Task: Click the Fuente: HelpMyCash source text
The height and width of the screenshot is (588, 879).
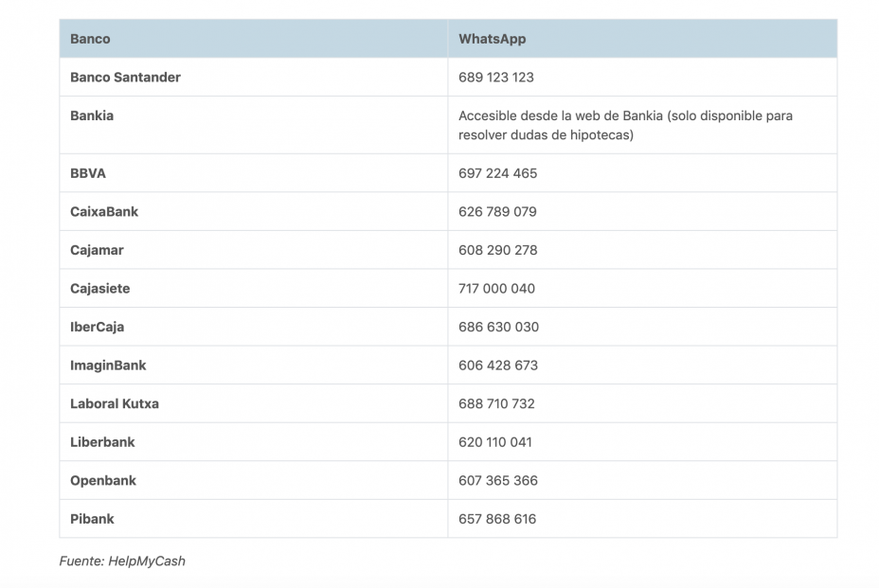Action: click(122, 561)
